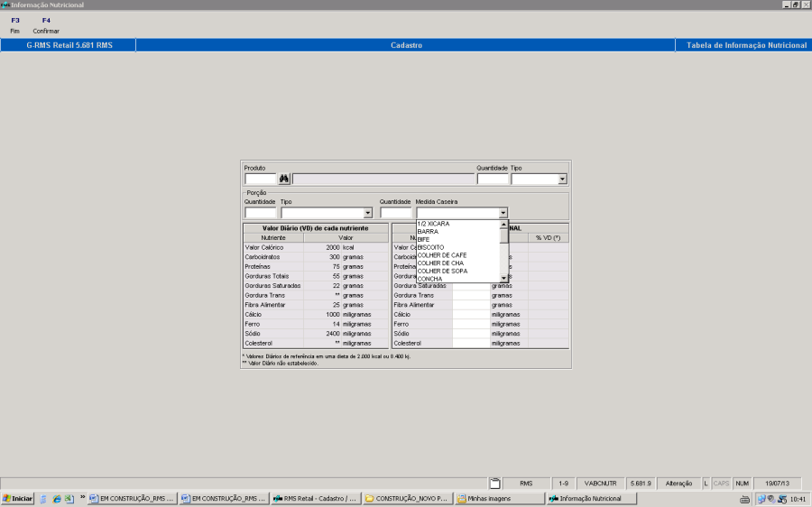Click Informação Nutricional taskbar button

tap(591, 498)
